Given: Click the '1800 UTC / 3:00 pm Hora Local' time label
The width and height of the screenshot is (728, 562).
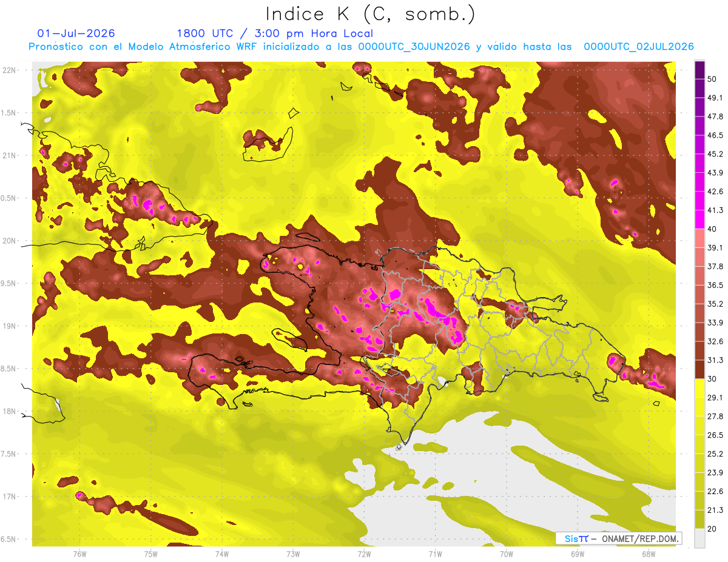Looking at the screenshot, I should (x=275, y=33).
